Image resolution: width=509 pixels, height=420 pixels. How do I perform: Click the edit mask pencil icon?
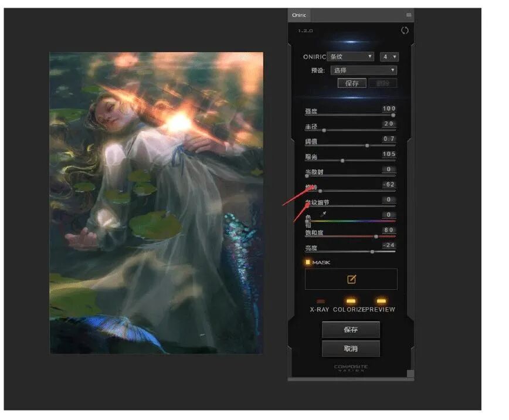tap(351, 279)
